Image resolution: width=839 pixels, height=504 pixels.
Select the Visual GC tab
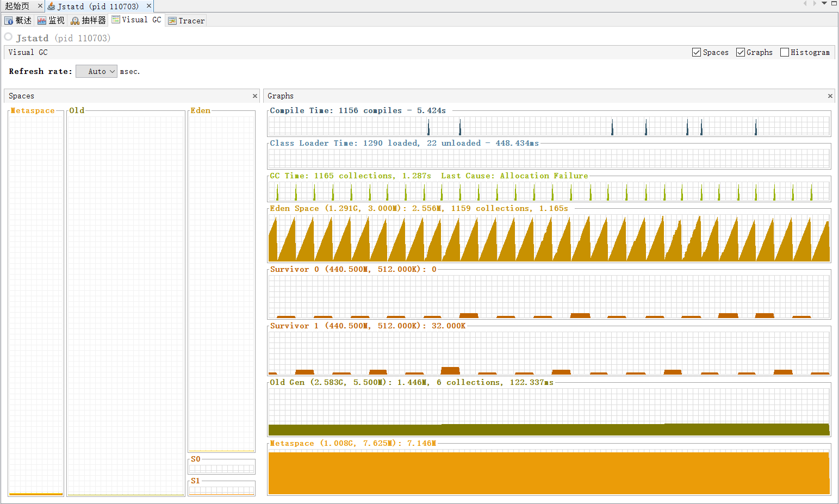(136, 20)
